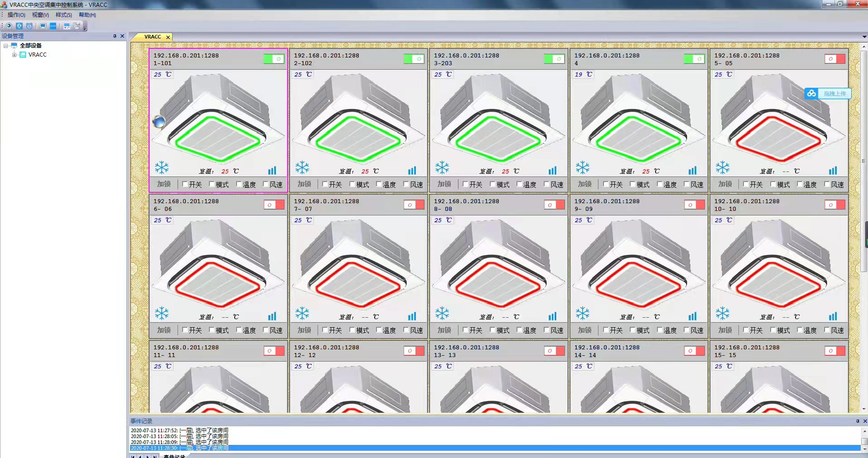Turn on unit 6- 06 power switch
868x458 pixels.
274,205
